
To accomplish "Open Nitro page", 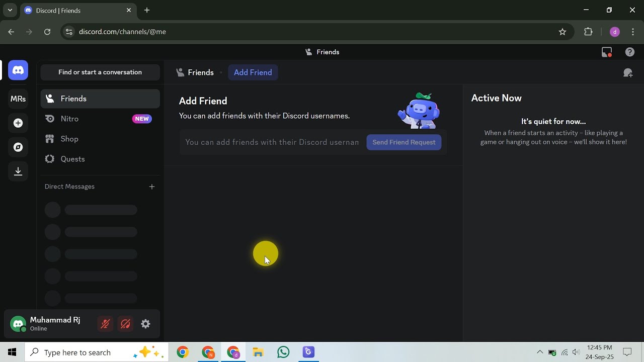I will tap(100, 119).
